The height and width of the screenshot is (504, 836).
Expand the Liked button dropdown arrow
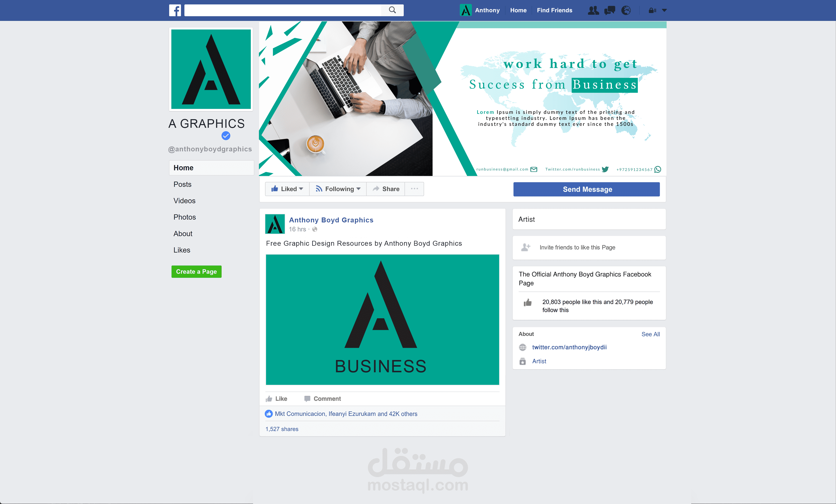coord(303,189)
